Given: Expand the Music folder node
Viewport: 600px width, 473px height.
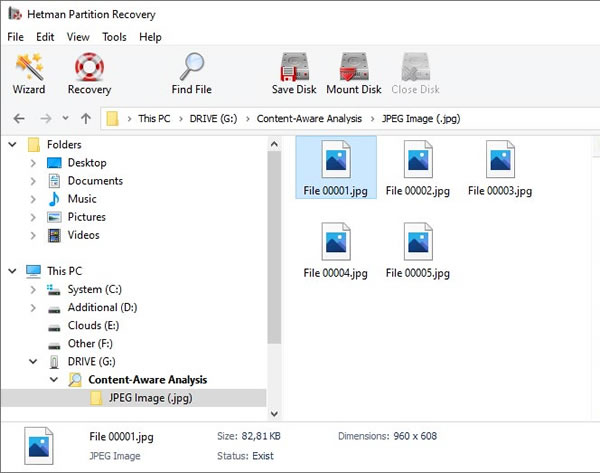Looking at the screenshot, I should coord(33,199).
